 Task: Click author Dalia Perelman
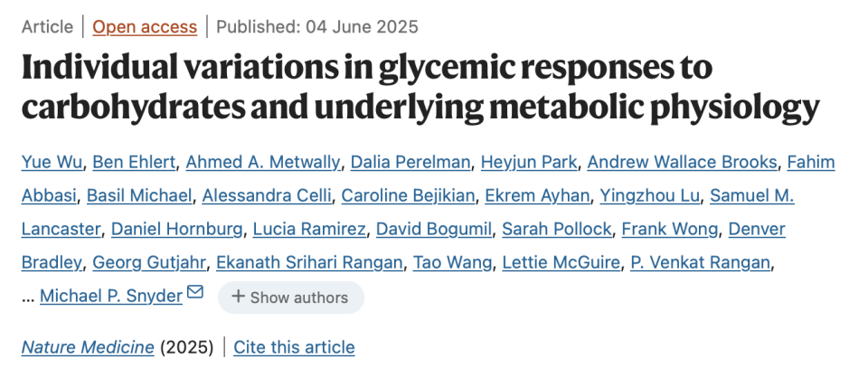(410, 162)
